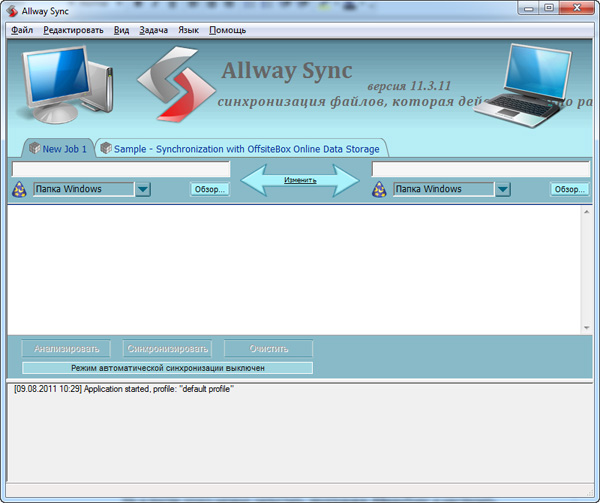The height and width of the screenshot is (503, 600).
Task: Expand the left Папка Windows dropdown
Action: (142, 190)
